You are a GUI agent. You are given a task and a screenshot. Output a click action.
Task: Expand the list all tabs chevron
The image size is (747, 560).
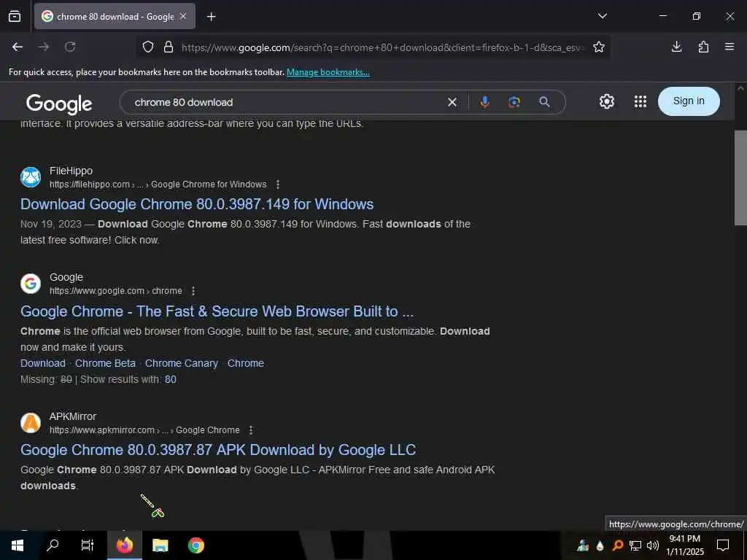tap(602, 16)
